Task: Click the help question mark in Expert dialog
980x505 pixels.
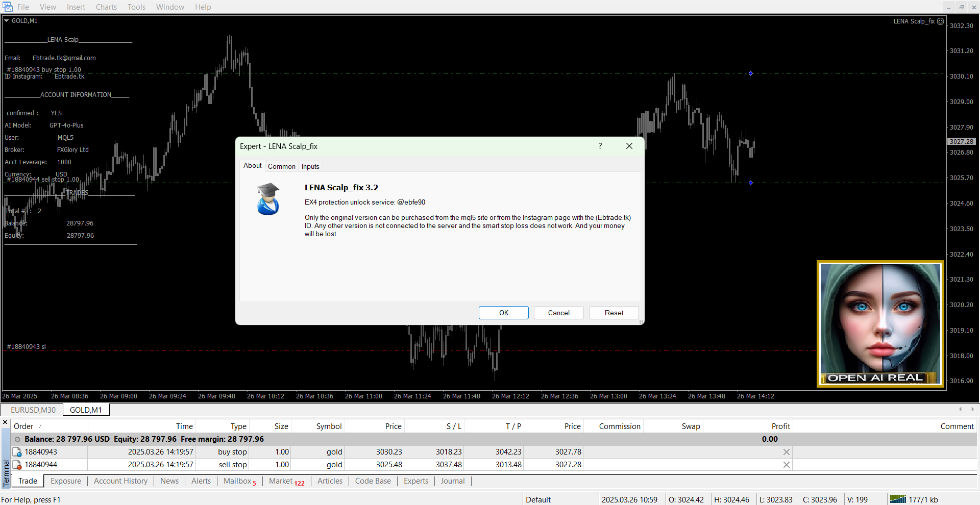Action: (x=600, y=146)
